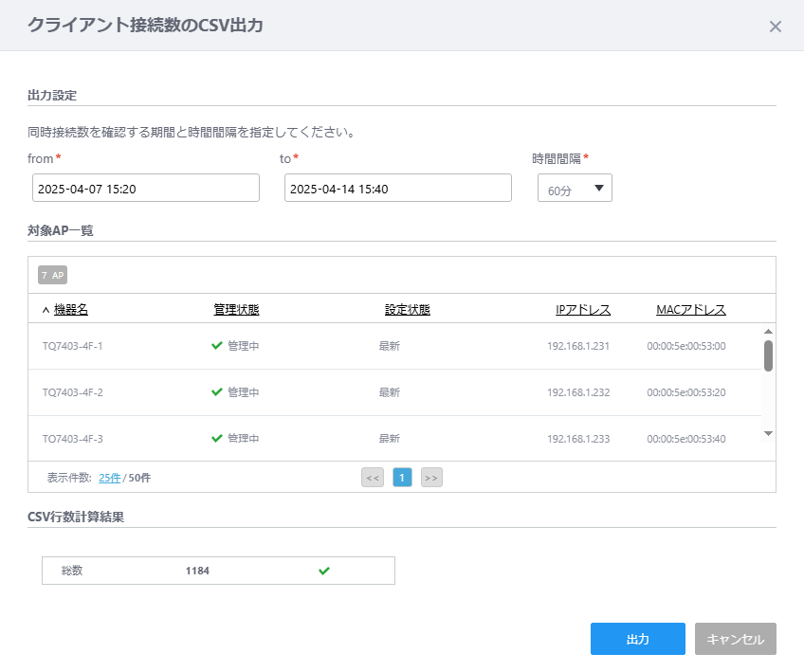Click the to date field 2025-04-14 15:40
Image resolution: width=804 pixels, height=672 pixels.
coord(398,188)
